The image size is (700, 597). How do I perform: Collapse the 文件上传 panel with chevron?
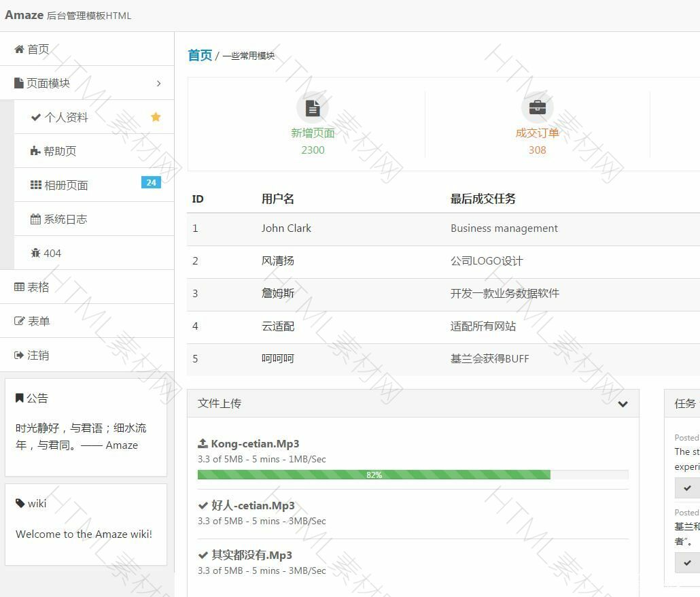coord(623,404)
